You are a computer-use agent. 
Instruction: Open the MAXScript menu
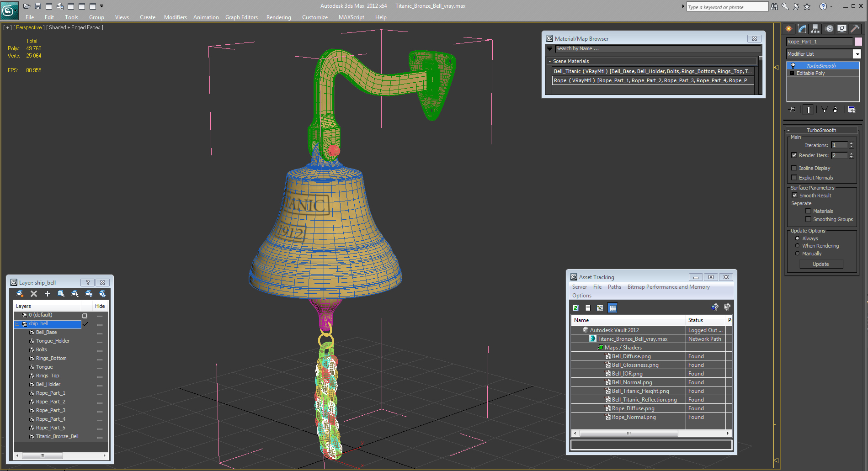coord(351,17)
